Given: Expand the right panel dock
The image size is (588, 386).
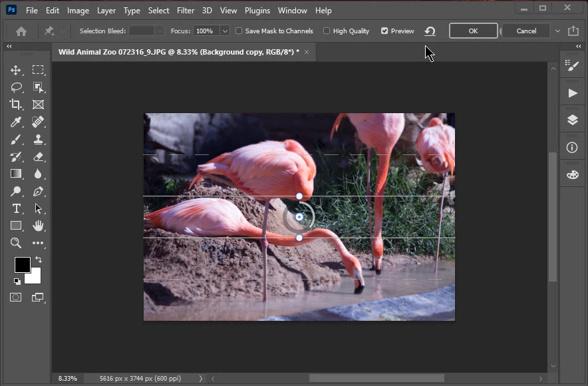Looking at the screenshot, I should click(578, 46).
